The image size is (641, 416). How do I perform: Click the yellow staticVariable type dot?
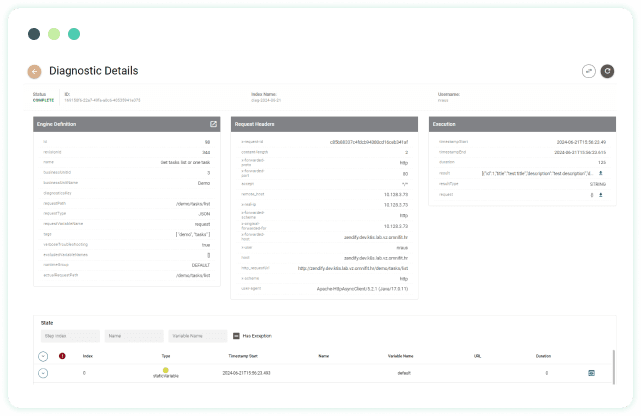[166, 369]
